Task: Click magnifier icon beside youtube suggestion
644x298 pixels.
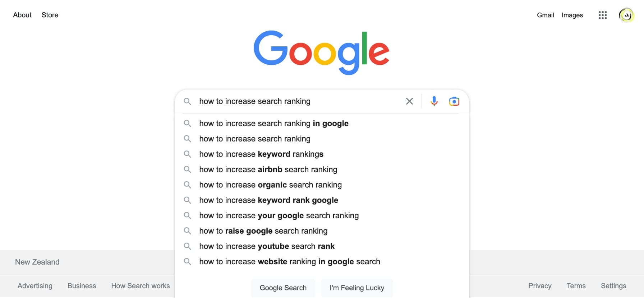Action: click(x=187, y=246)
